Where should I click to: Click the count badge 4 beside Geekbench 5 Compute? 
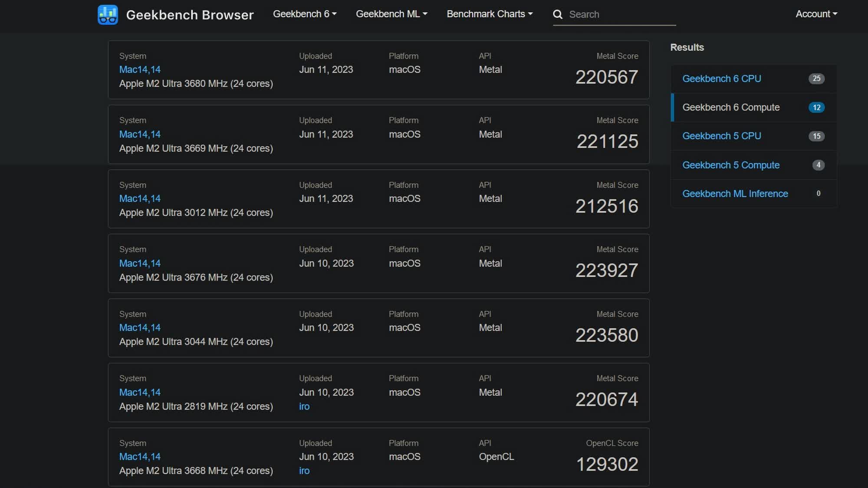[x=818, y=165]
